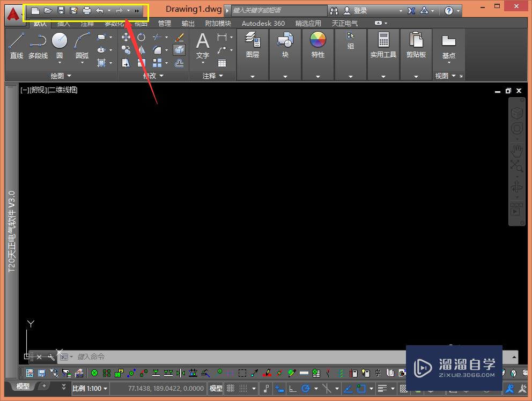Viewport: 532px width, 401px height.
Task: Insert a Table from annotation panel
Action: click(222, 63)
